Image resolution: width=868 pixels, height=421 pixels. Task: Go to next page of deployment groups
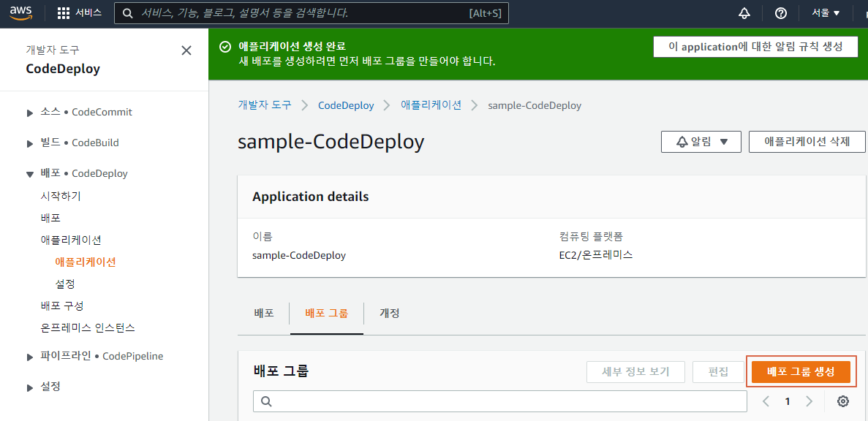coord(809,401)
